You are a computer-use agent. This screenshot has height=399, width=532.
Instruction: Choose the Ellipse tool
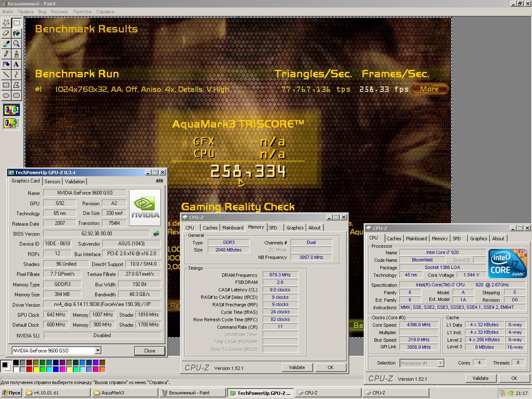[6, 96]
